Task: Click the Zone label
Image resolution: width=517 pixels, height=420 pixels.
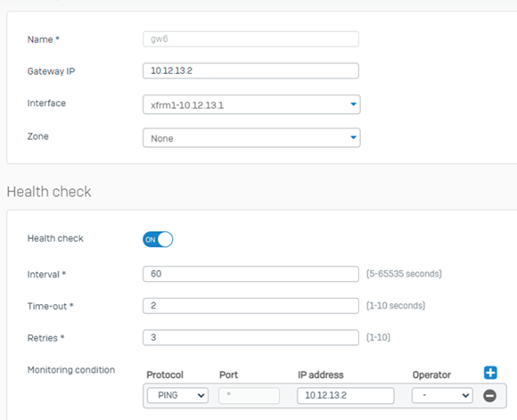Action: [38, 136]
